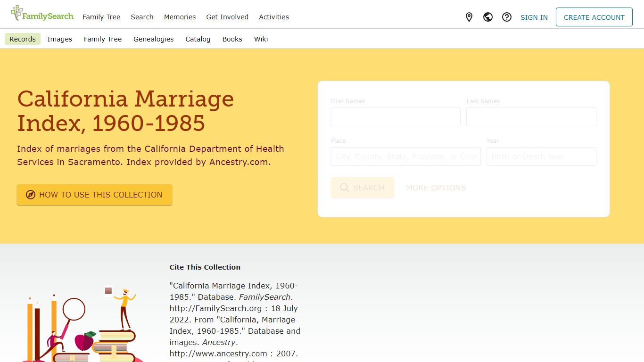Switch to the Books tab

click(x=232, y=39)
